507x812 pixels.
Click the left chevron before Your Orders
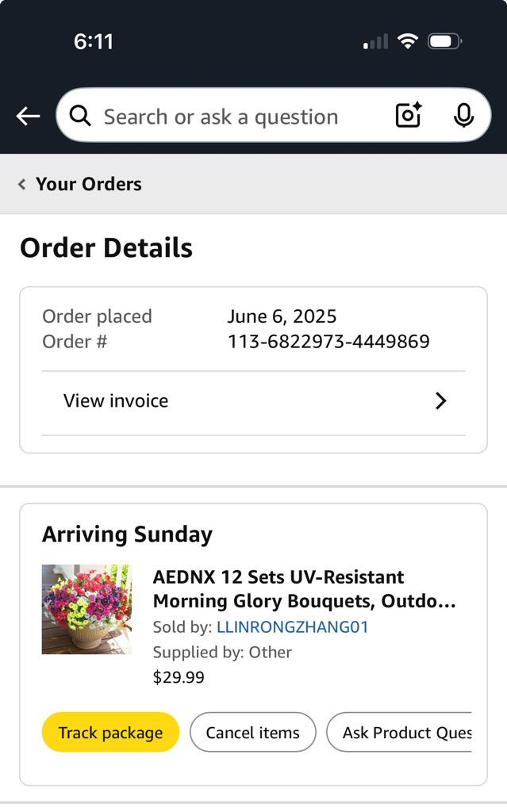[22, 184]
